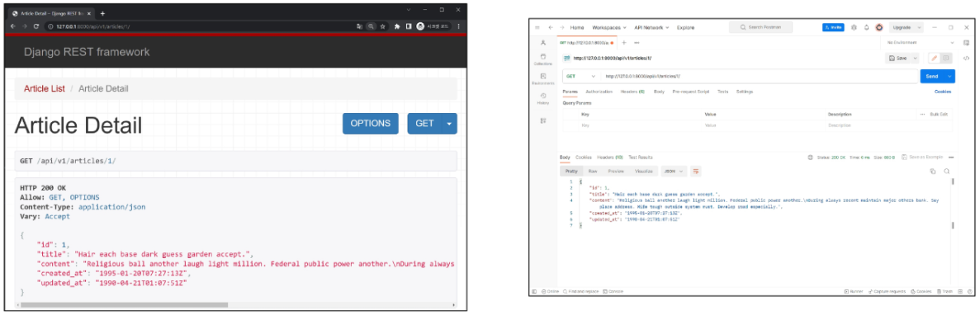Viewport: 980px width, 315px height.
Task: Click the pencil edit icon
Action: [x=935, y=58]
